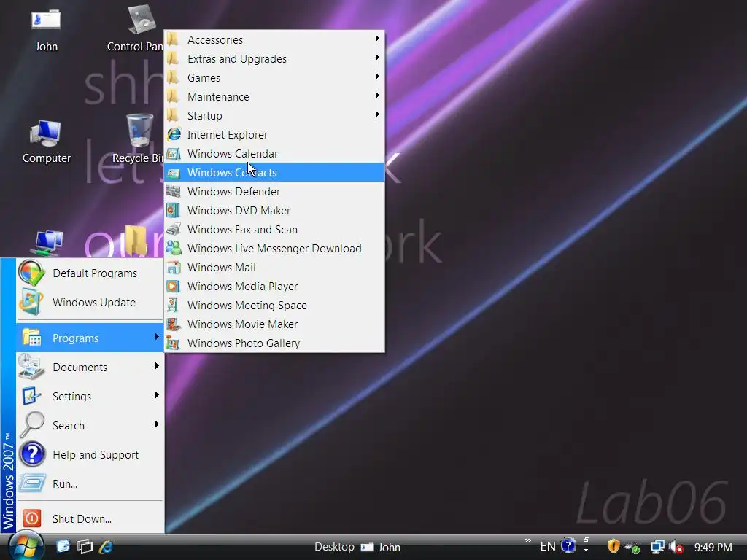Click the 'Help and Support' text label

96,455
